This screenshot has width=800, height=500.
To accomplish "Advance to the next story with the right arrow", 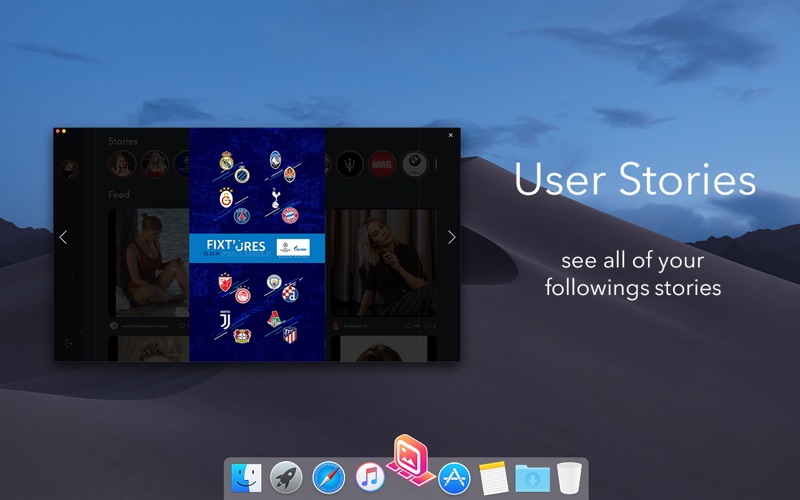I will click(452, 237).
